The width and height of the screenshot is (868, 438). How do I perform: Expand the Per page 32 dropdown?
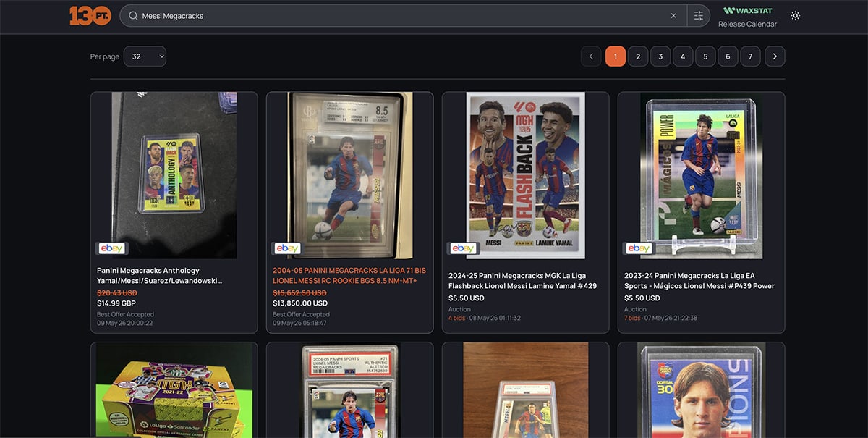point(145,56)
